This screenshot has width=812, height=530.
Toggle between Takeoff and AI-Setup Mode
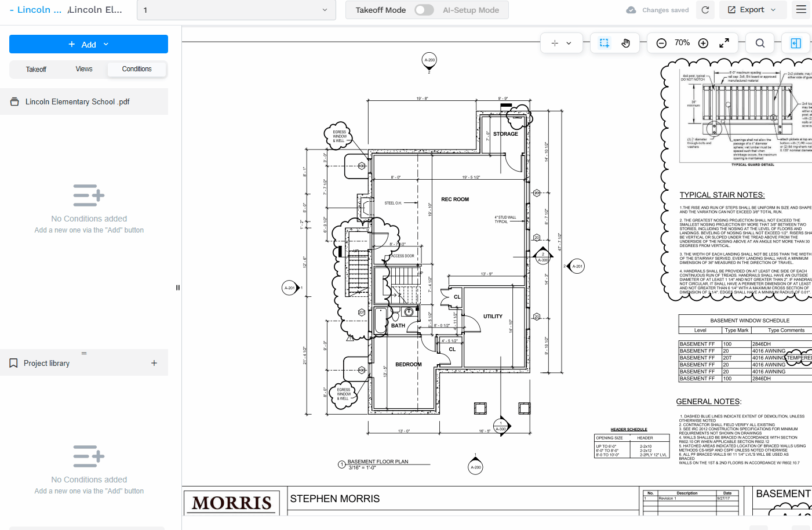(x=424, y=10)
